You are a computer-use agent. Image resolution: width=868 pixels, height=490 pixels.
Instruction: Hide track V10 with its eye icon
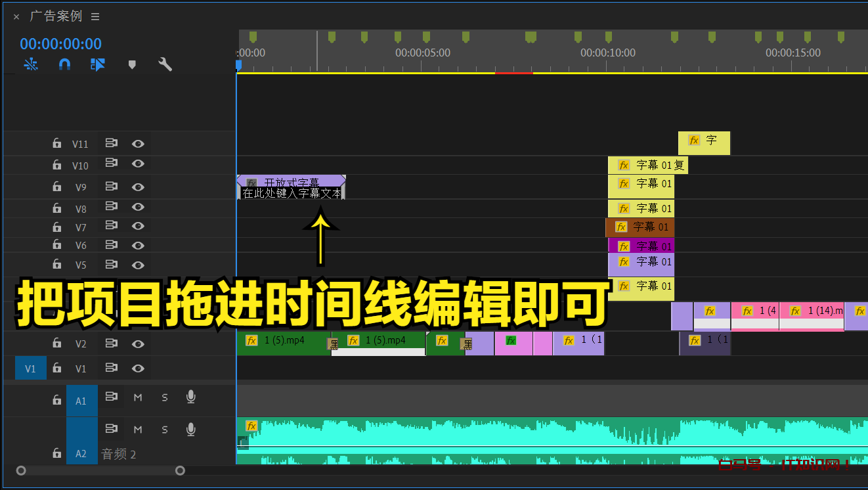pyautogui.click(x=138, y=164)
